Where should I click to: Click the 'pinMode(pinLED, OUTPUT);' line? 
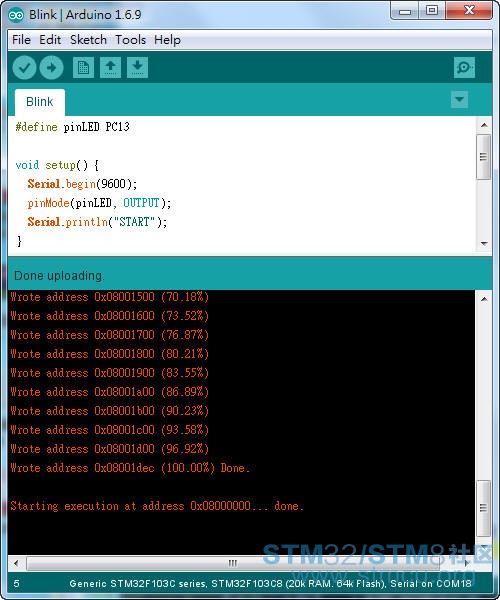pos(99,203)
